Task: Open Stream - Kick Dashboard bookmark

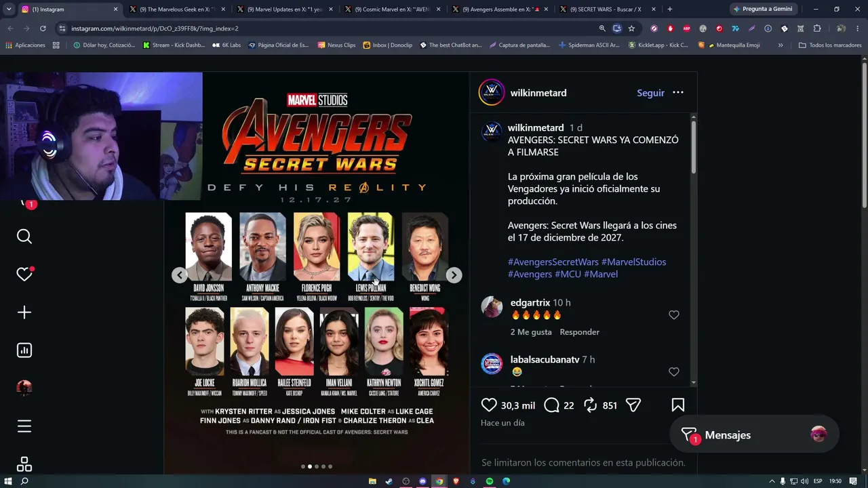Action: 174,45
